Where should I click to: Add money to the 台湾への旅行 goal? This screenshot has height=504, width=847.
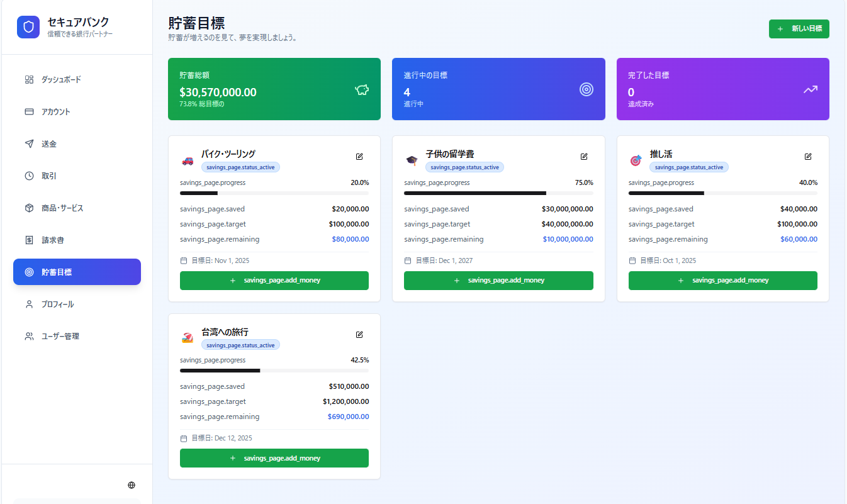tap(274, 458)
